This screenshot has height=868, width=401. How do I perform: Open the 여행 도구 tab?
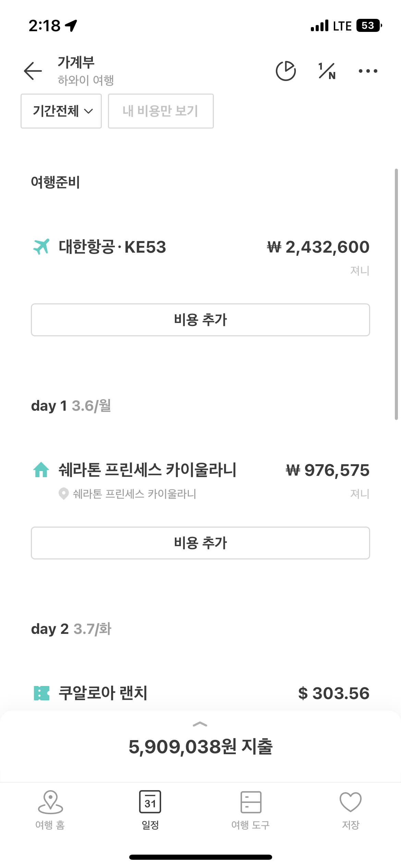(251, 810)
